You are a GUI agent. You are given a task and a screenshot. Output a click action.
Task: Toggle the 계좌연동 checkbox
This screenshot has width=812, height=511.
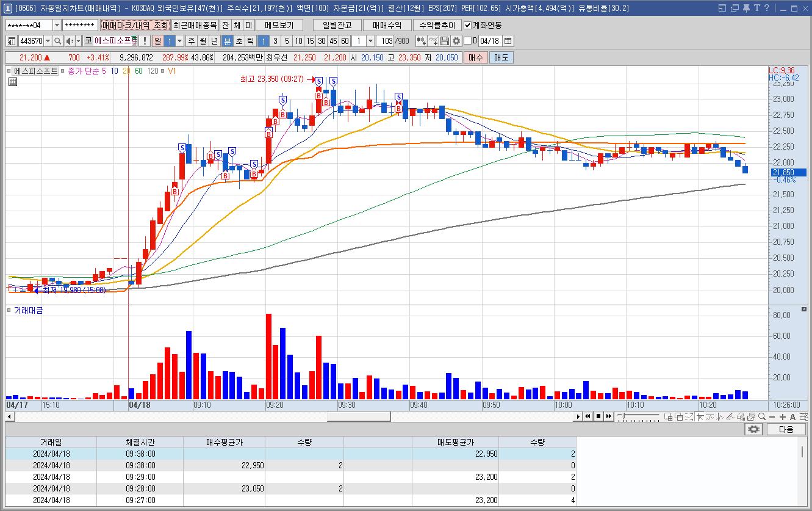coord(467,25)
